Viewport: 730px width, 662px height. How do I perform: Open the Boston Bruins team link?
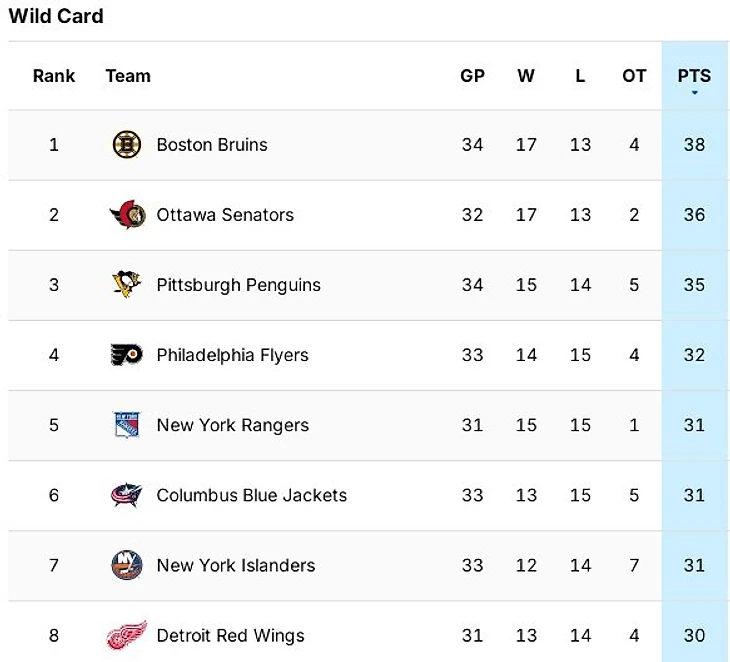click(x=212, y=145)
